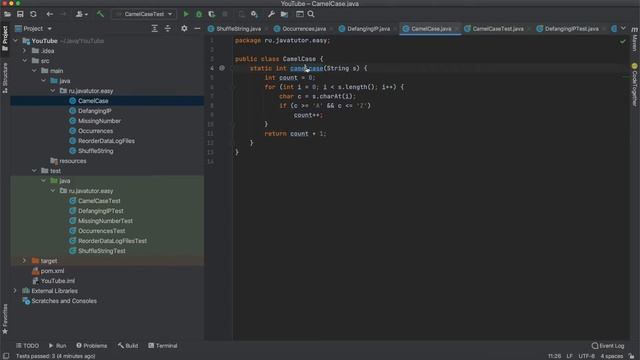This screenshot has width=640, height=360.
Task: Switch to ShuffleString.java tab
Action: [x=238, y=29]
